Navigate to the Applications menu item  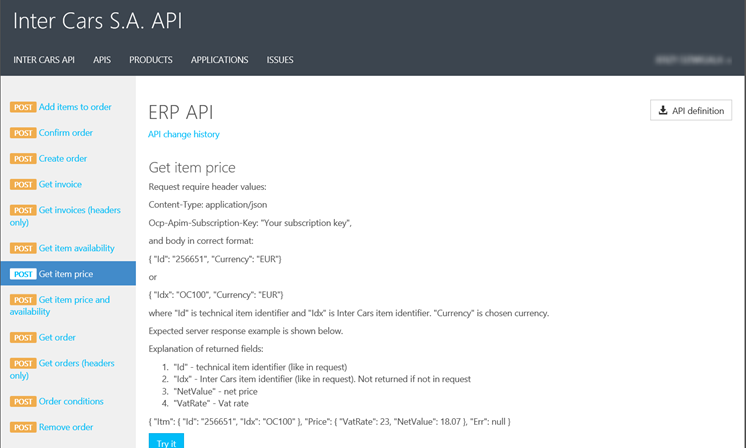pyautogui.click(x=219, y=60)
